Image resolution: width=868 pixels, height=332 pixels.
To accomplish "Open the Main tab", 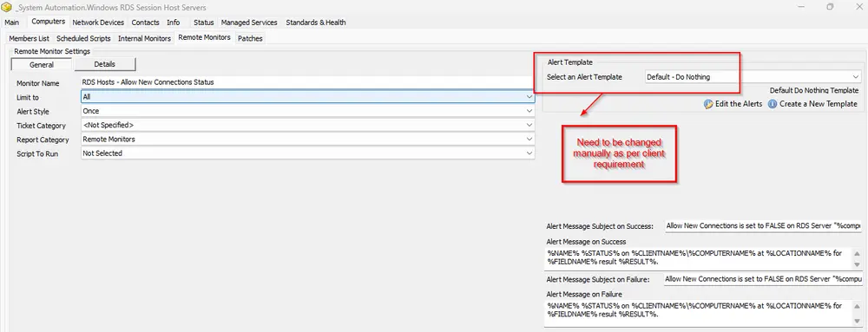I will pyautogui.click(x=11, y=23).
